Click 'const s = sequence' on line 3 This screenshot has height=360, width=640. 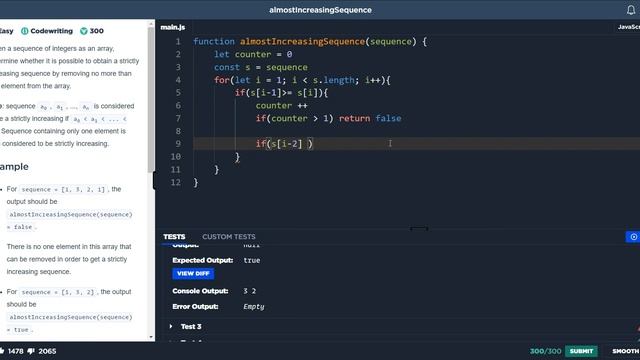(261, 67)
